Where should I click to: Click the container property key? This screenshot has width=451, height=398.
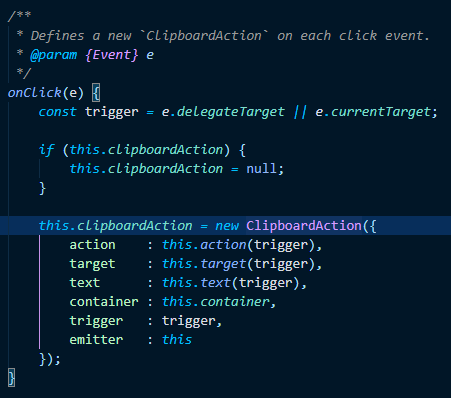click(x=104, y=302)
